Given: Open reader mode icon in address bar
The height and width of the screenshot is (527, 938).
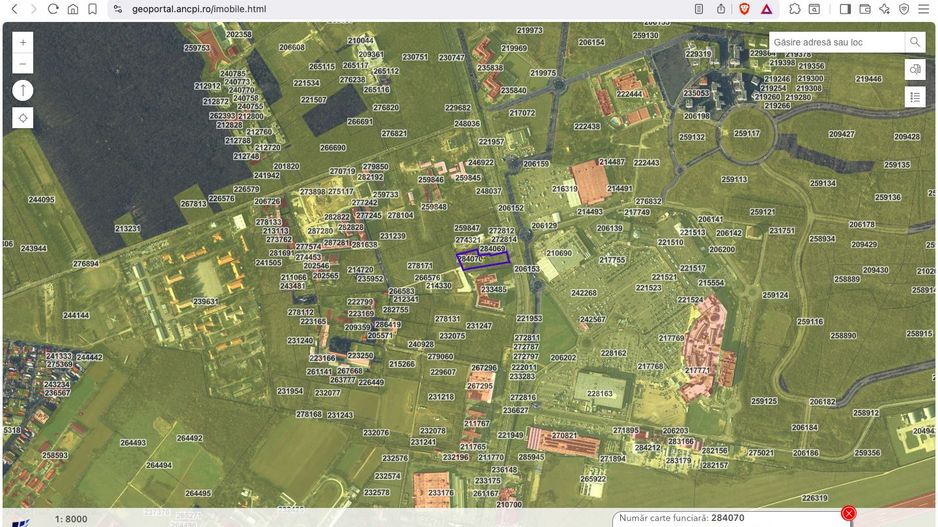Looking at the screenshot, I should click(699, 9).
